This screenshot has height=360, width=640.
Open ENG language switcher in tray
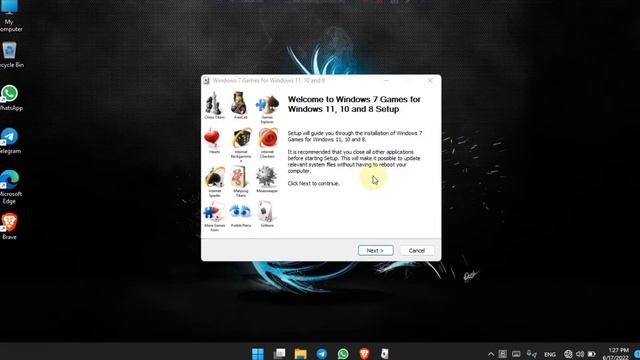click(550, 354)
